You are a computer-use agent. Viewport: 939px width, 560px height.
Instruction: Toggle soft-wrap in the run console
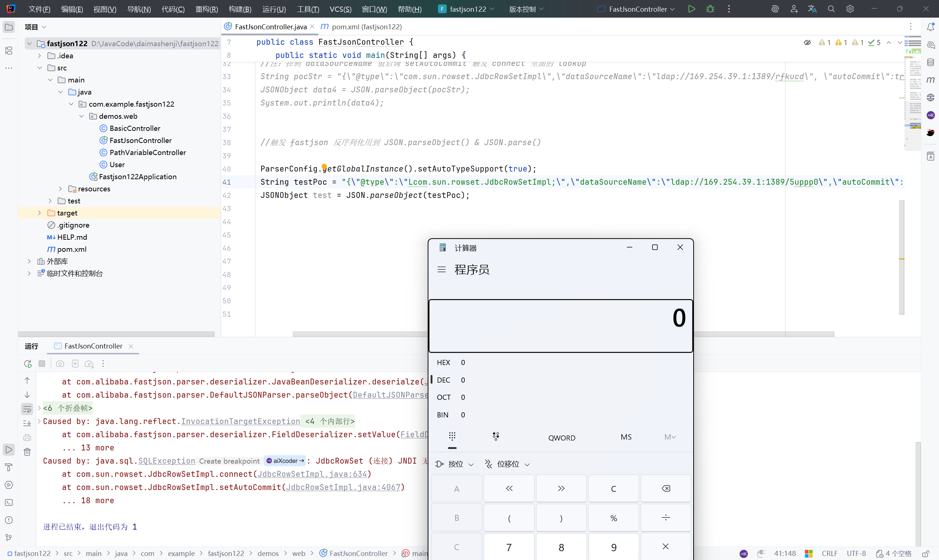pos(27,409)
